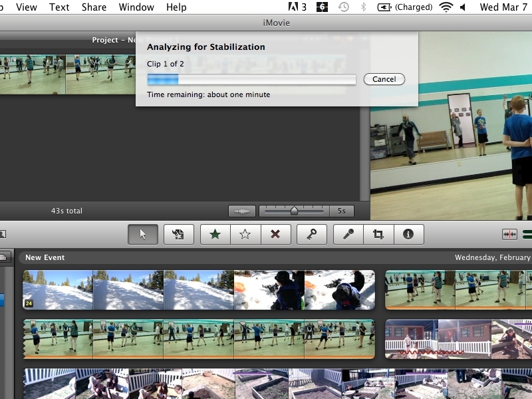Viewport: 532px width, 399px height.
Task: Click the Analyzing for Stabilization heading
Action: (x=206, y=47)
